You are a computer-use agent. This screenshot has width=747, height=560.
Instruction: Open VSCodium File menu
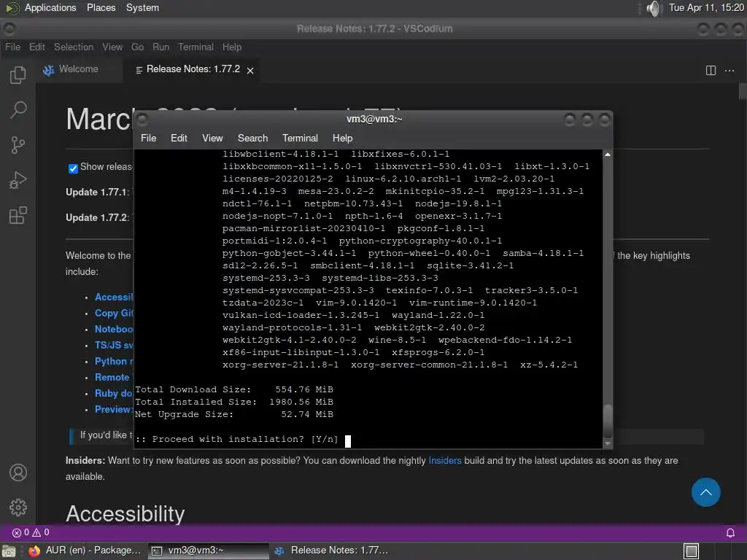[x=13, y=47]
